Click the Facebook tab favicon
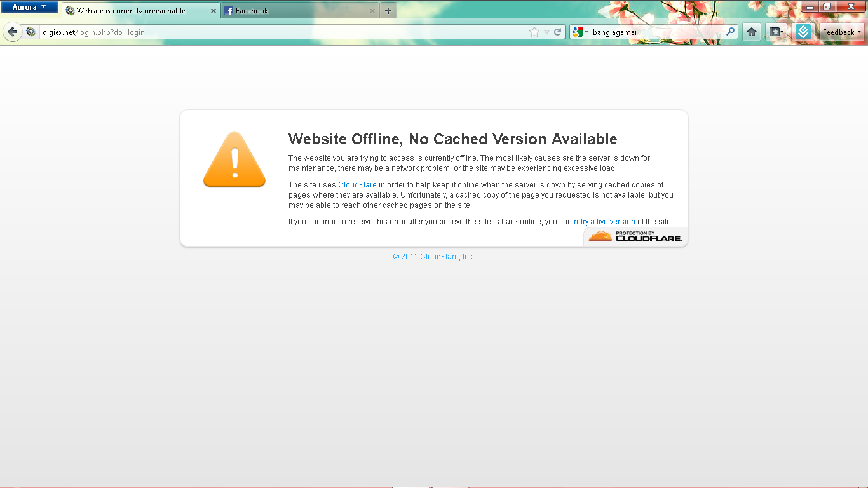The image size is (868, 488). point(229,11)
